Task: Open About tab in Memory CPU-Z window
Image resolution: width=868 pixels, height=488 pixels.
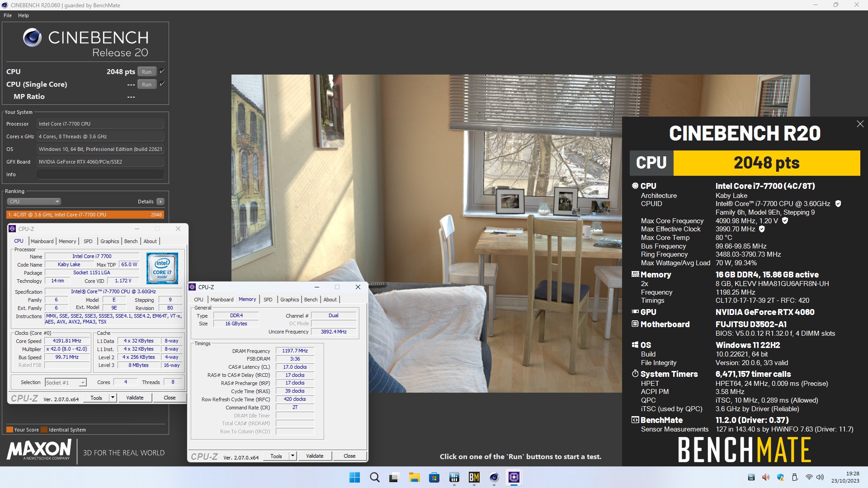Action: tap(330, 300)
